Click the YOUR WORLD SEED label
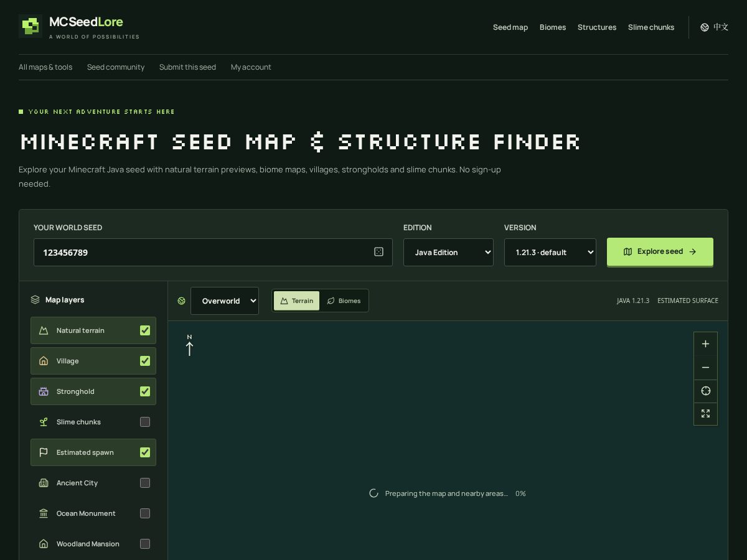Viewport: 747px width, 560px height. [x=68, y=228]
